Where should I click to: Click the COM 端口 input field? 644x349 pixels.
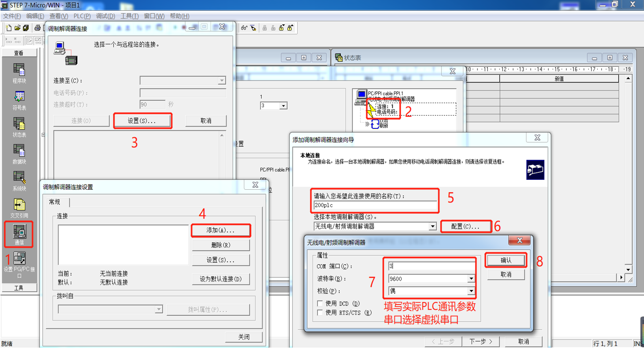[432, 266]
